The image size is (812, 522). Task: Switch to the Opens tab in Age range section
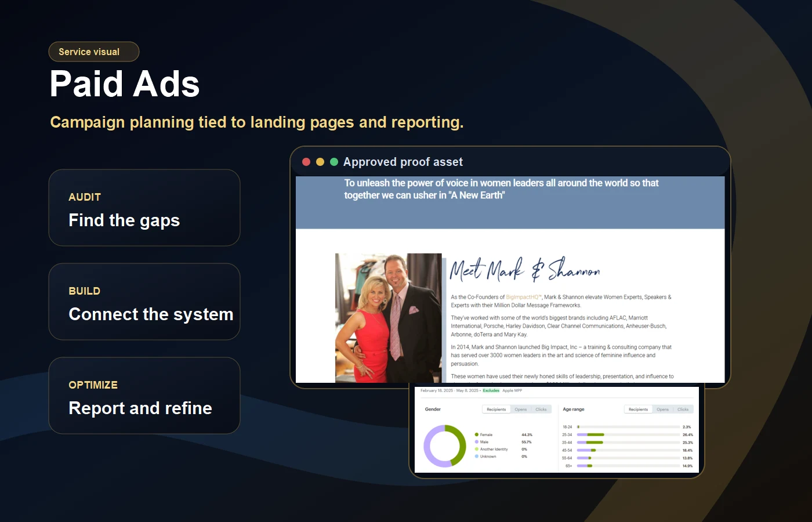click(x=663, y=409)
